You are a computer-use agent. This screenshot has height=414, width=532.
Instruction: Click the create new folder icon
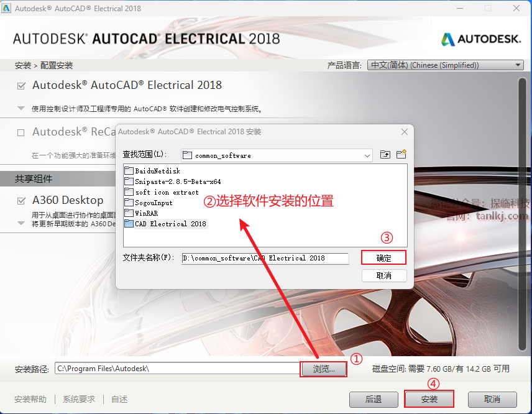tap(401, 154)
